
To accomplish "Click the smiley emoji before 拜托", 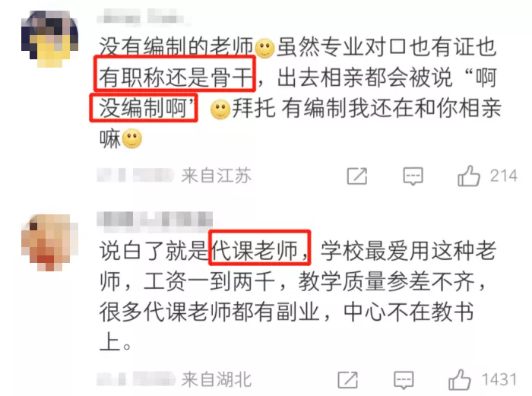I will coord(220,109).
